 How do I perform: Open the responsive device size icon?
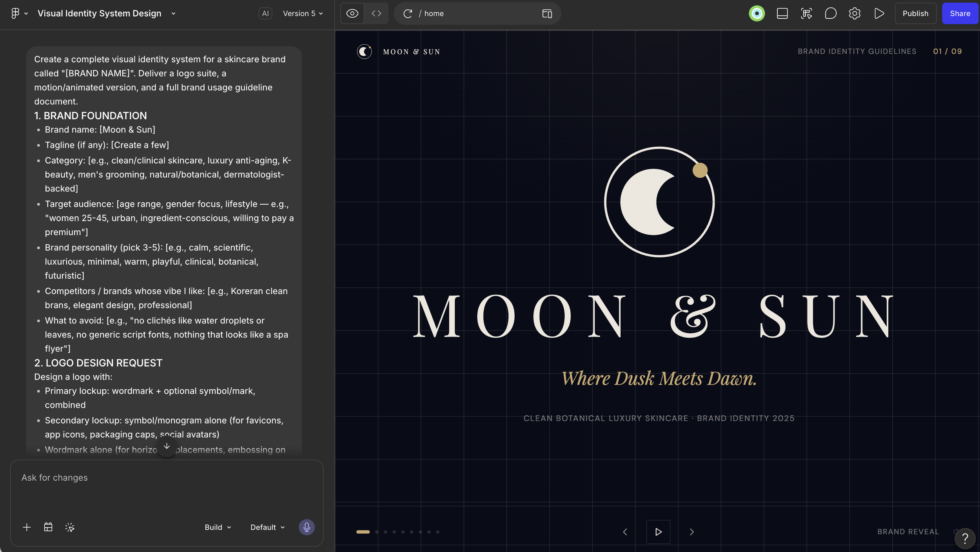[547, 14]
